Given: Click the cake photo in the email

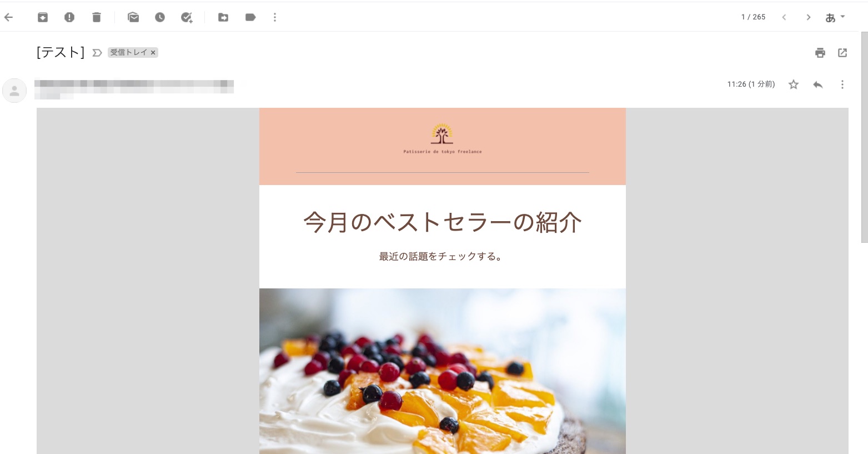Looking at the screenshot, I should pos(443,371).
